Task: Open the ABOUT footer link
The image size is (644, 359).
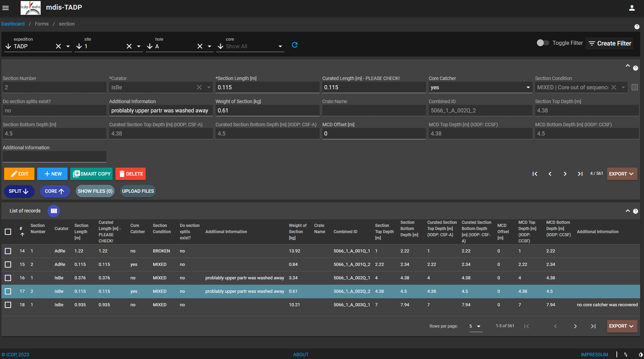Action: 301,355
